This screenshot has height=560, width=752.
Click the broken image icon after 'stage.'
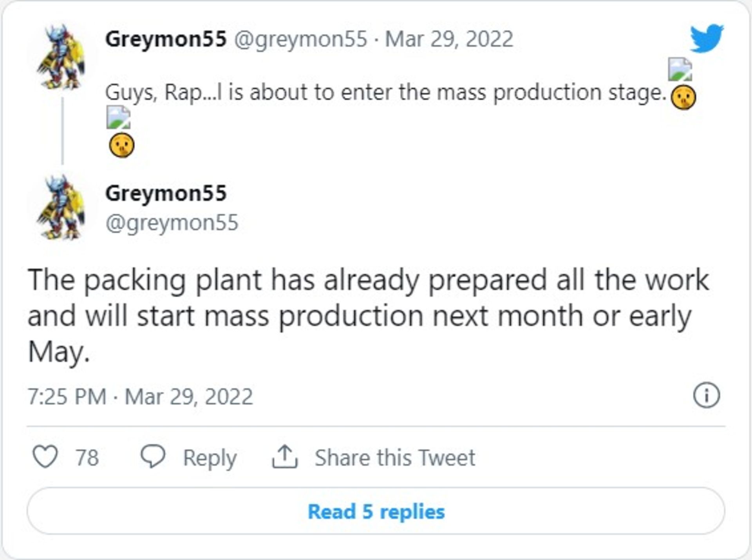coord(680,69)
